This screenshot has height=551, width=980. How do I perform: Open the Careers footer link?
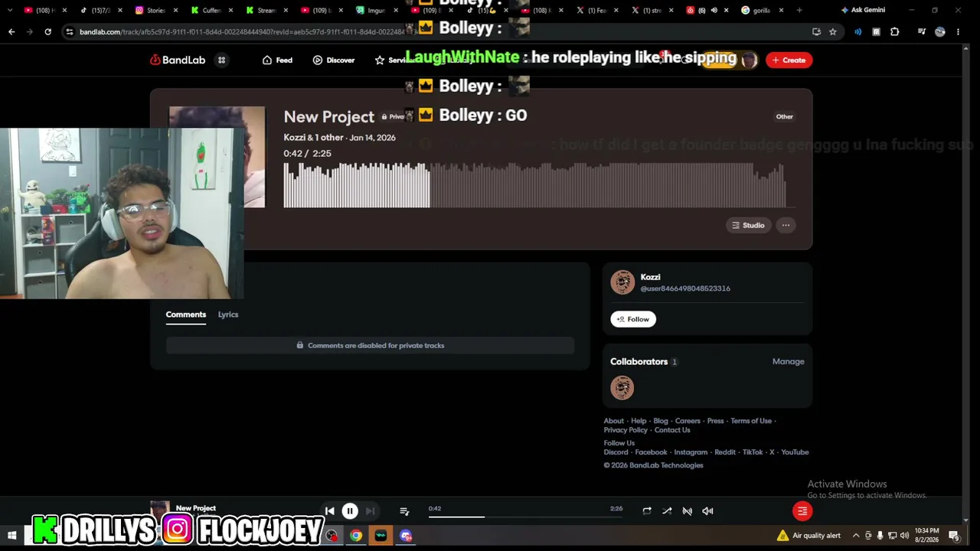[x=688, y=421]
